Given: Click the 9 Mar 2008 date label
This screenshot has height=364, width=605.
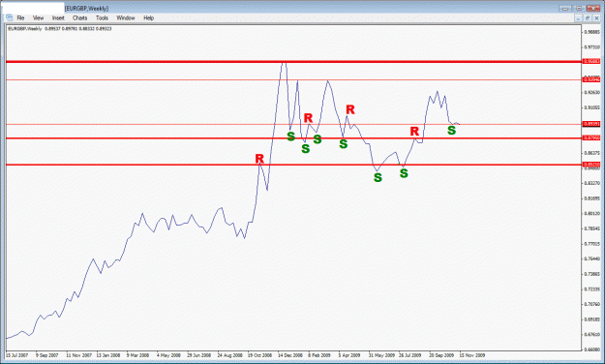Looking at the screenshot, I should tap(137, 355).
